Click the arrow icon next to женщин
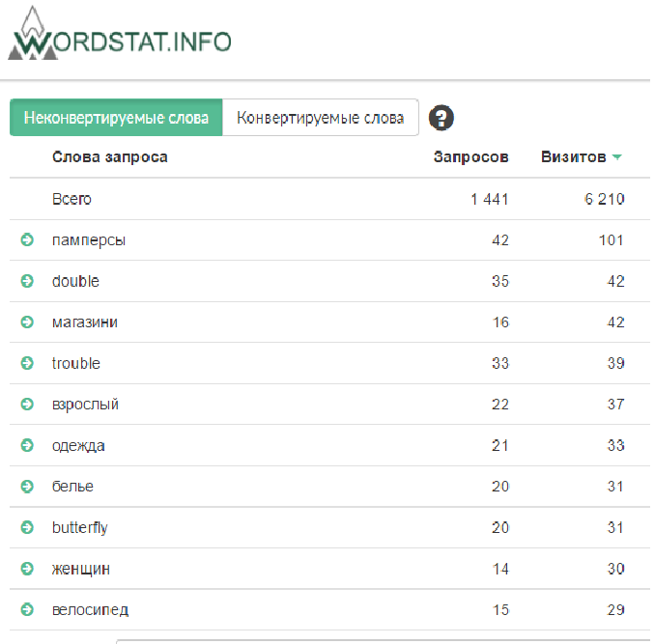 [27, 569]
